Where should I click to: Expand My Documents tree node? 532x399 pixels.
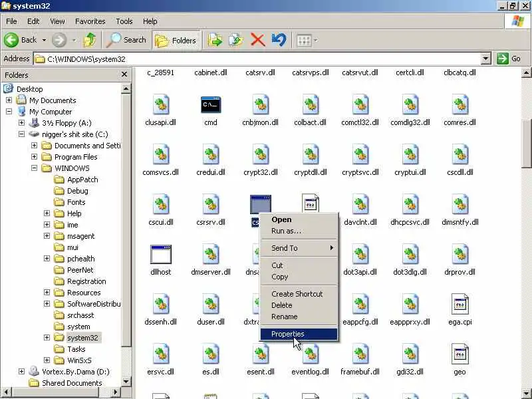(x=9, y=100)
